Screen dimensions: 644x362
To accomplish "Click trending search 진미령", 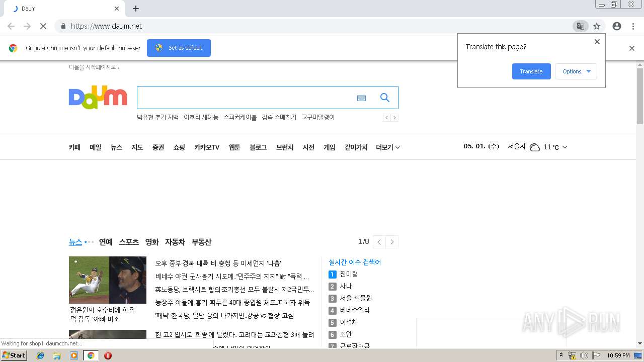I will tap(349, 274).
